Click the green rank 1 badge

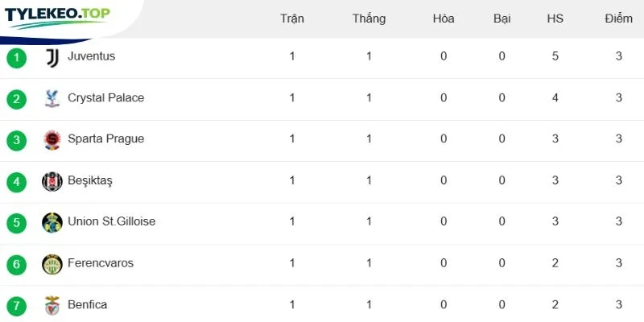(16, 58)
